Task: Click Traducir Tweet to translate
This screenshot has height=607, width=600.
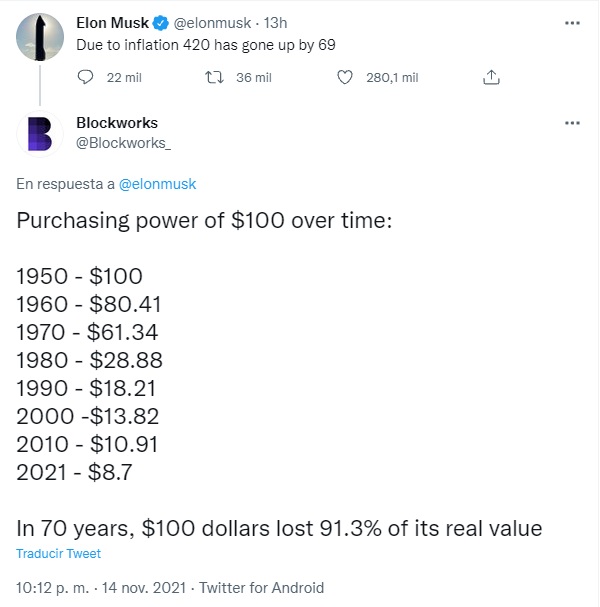Action: coord(58,554)
